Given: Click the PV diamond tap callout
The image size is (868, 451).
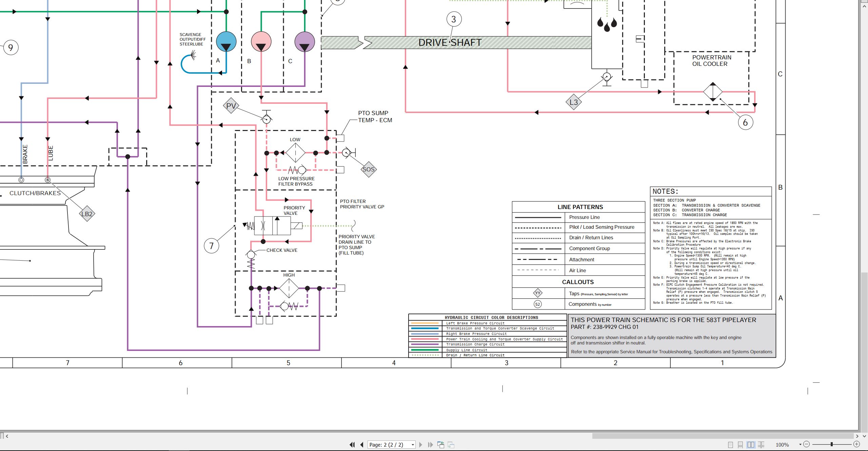Looking at the screenshot, I should (x=231, y=106).
